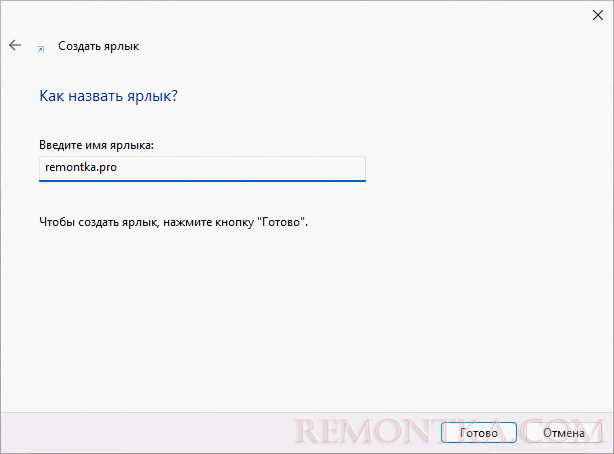Click the shortcut wizard icon beside the title
The height and width of the screenshot is (454, 614).
pyautogui.click(x=40, y=49)
